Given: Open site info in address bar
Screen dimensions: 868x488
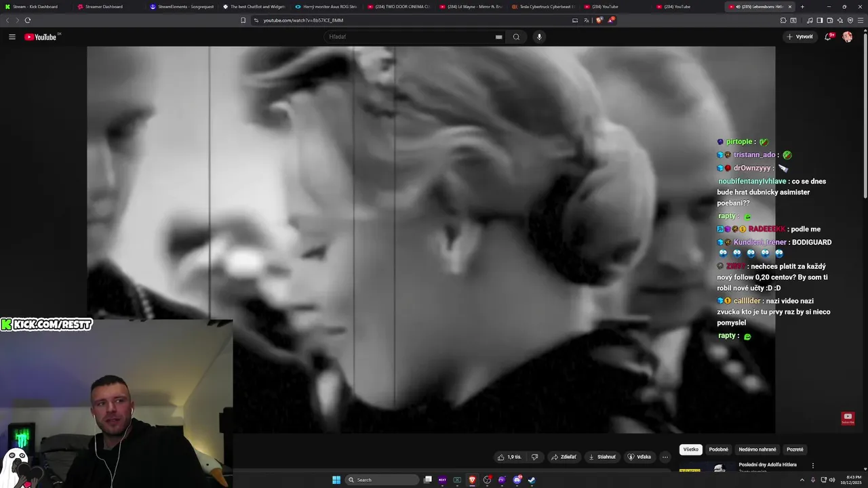Looking at the screenshot, I should (256, 20).
